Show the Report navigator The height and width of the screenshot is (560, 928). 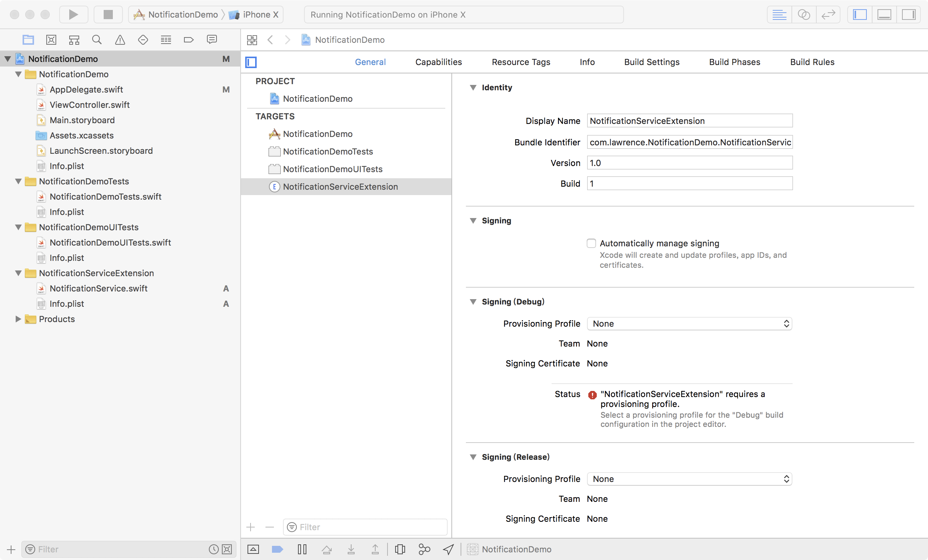click(x=212, y=40)
